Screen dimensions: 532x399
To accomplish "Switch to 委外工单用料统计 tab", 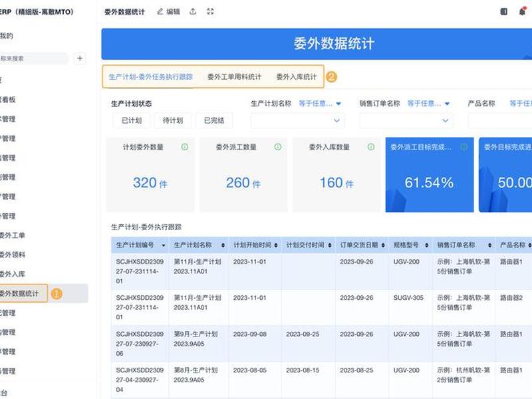I will [x=234, y=76].
